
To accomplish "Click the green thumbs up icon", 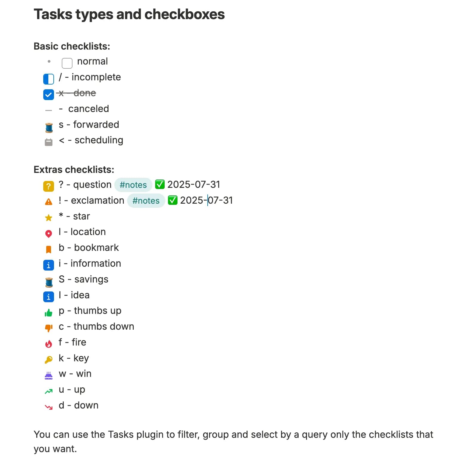I will tap(49, 313).
